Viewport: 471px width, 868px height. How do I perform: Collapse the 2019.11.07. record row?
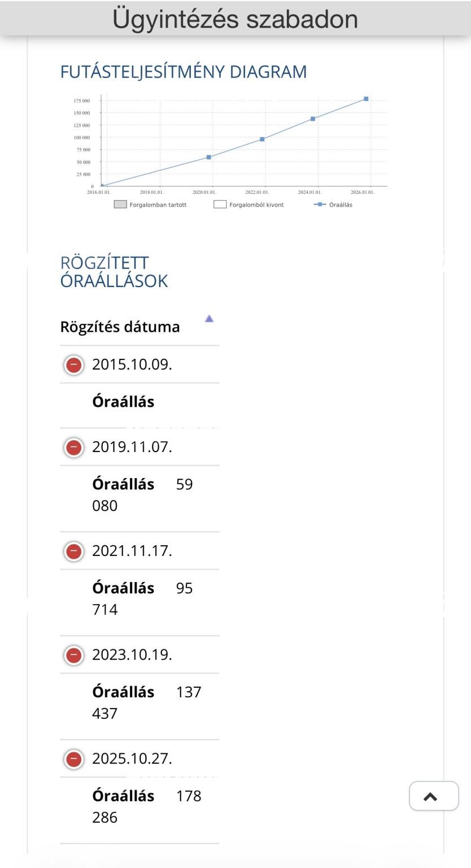pyautogui.click(x=73, y=447)
